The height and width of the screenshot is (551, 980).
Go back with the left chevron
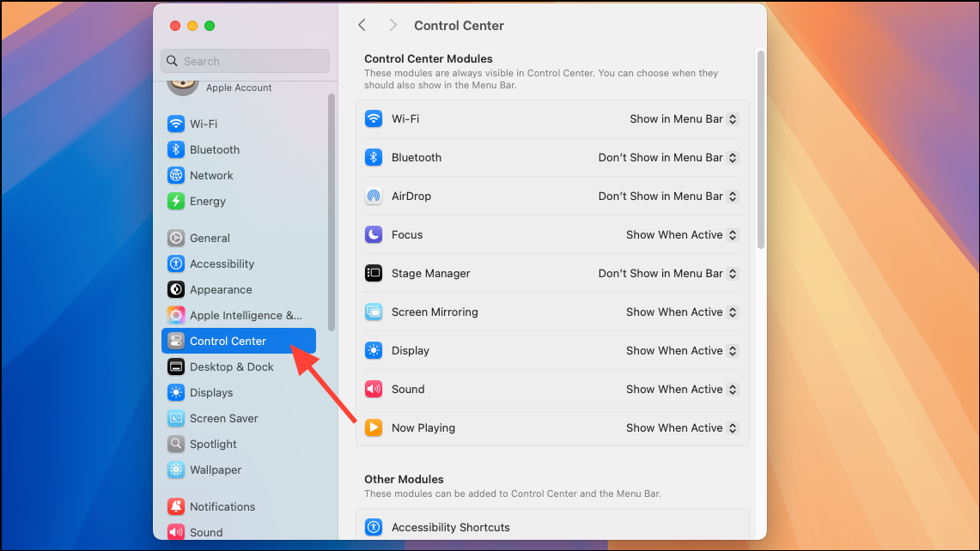(362, 25)
